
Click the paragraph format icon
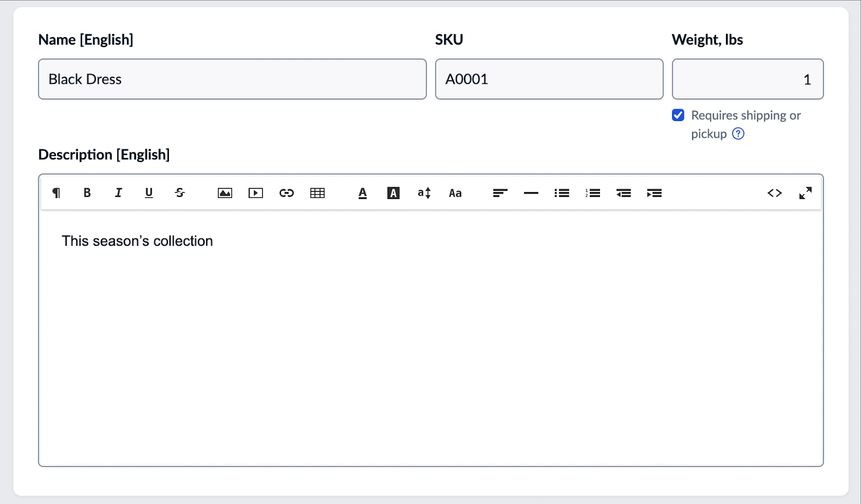[x=56, y=193]
